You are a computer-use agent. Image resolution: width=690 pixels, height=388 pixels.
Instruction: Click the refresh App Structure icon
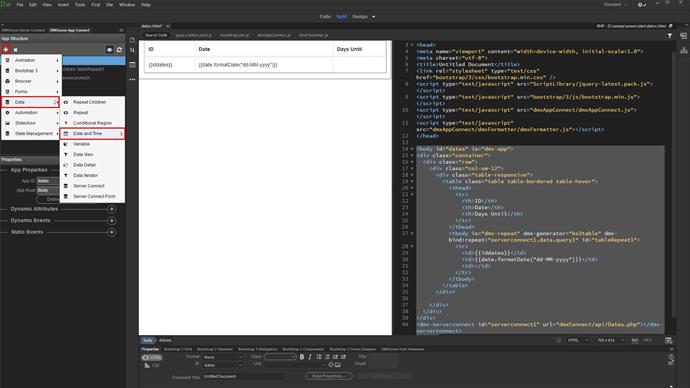tap(119, 50)
